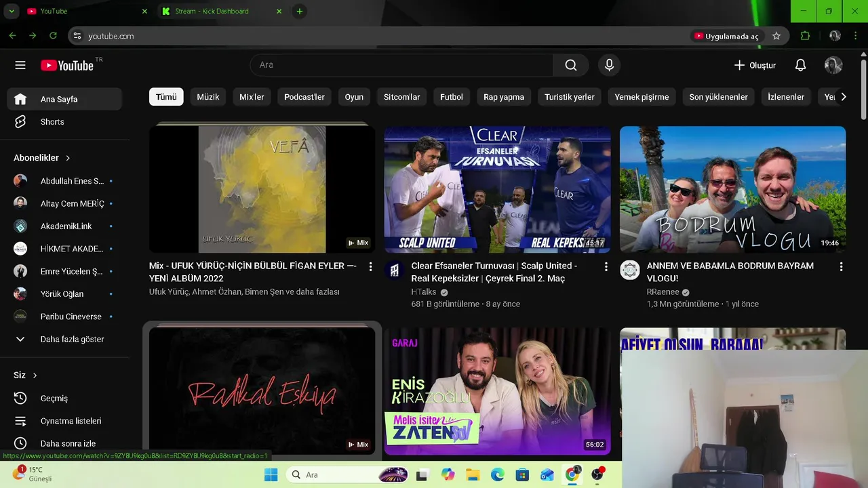The image size is (868, 488).
Task: Open Oynatma listeleri in sidebar
Action: point(64,421)
